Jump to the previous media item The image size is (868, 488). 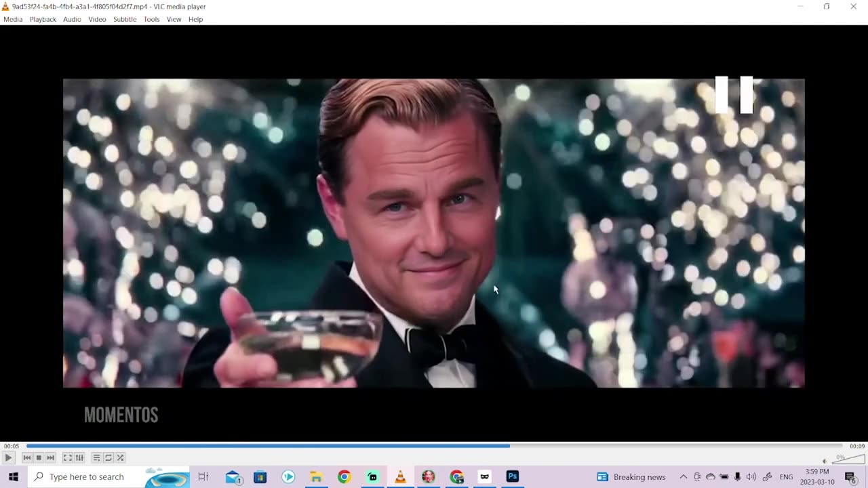(x=27, y=458)
